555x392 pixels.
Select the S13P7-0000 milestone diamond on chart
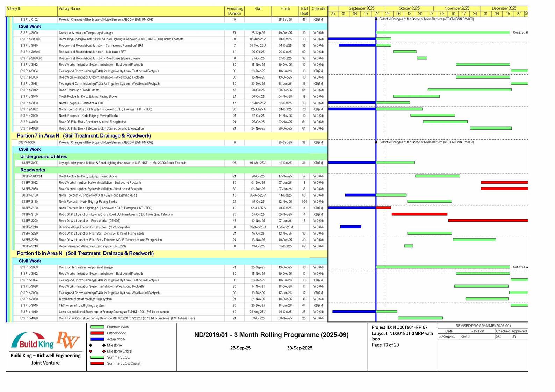pos(376,142)
